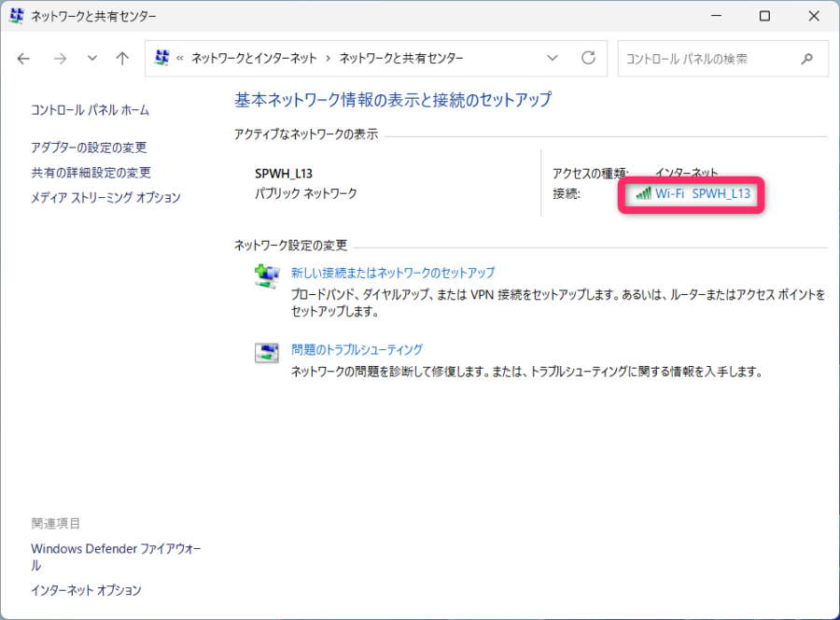Image resolution: width=840 pixels, height=620 pixels.
Task: Click the address bar network icon
Action: point(162,58)
